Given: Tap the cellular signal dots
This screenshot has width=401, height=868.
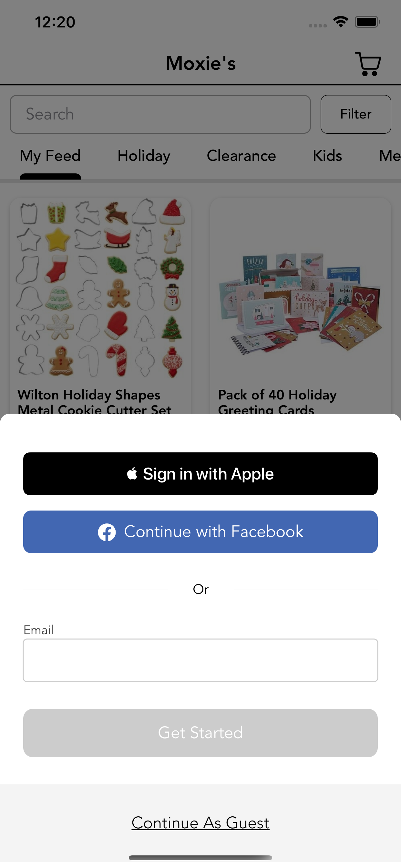Looking at the screenshot, I should (318, 26).
